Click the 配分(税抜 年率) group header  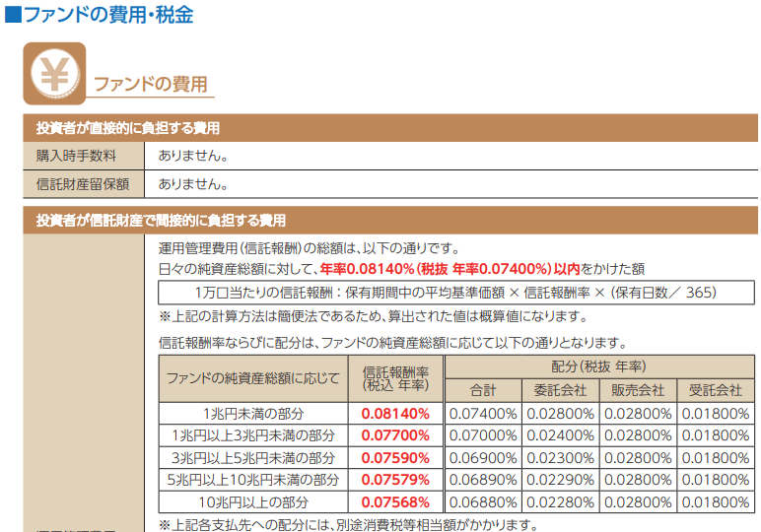coord(599,366)
